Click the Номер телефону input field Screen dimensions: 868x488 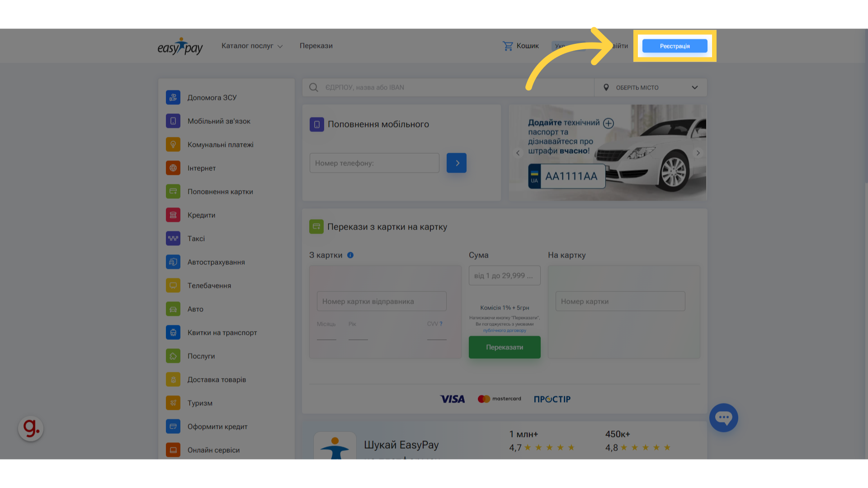374,163
